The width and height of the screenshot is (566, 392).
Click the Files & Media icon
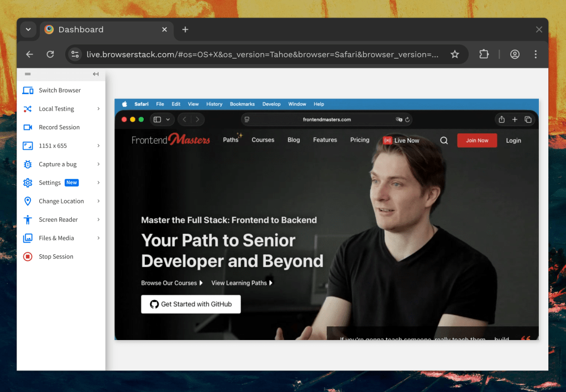tap(28, 238)
